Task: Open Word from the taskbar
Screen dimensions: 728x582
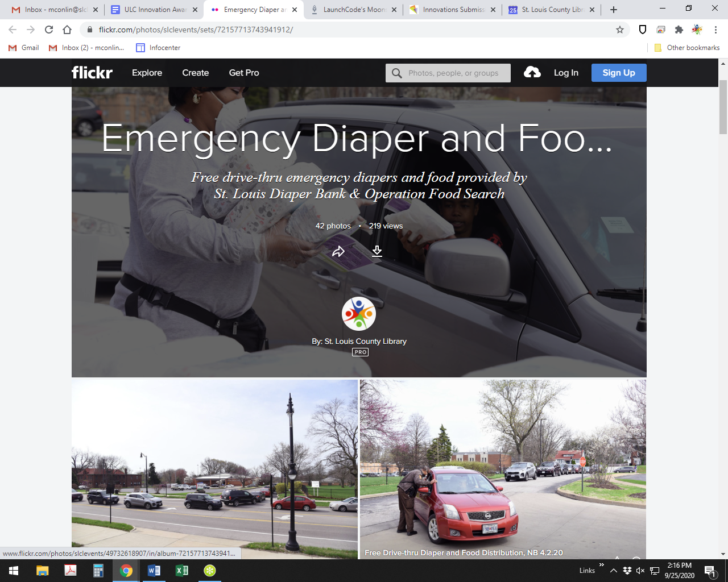Action: click(154, 571)
